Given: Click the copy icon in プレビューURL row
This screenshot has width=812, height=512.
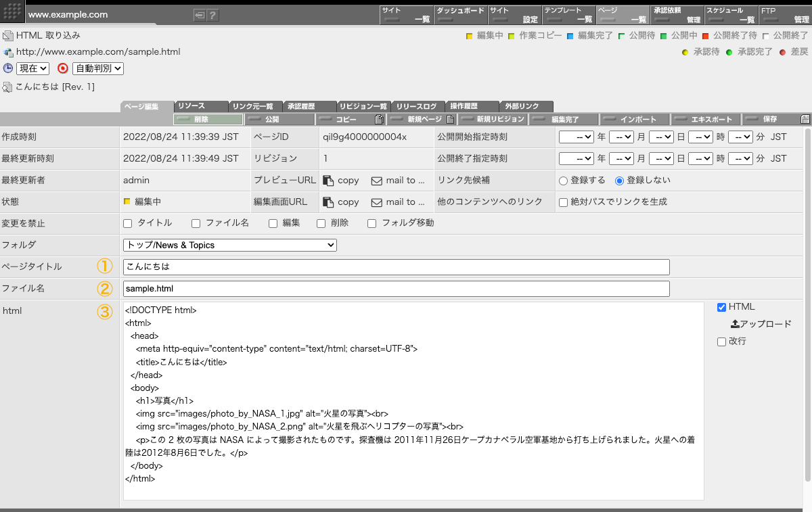Looking at the screenshot, I should click(x=328, y=181).
